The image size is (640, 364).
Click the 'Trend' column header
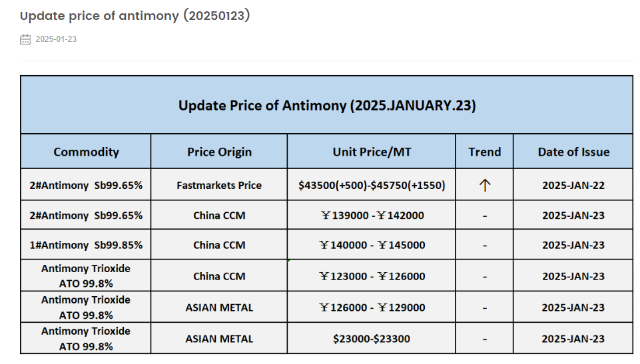(484, 152)
